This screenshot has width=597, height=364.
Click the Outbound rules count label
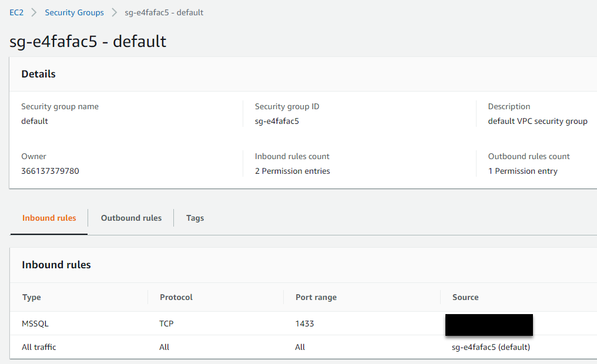click(x=529, y=156)
